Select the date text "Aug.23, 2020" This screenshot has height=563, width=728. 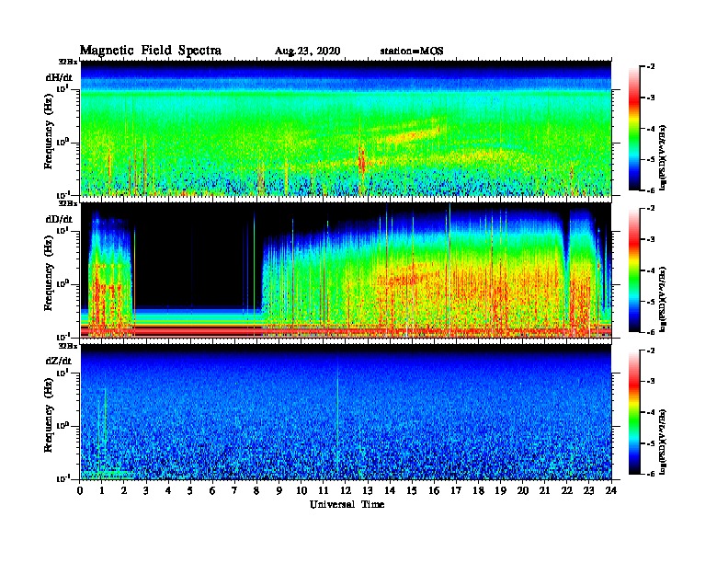307,52
